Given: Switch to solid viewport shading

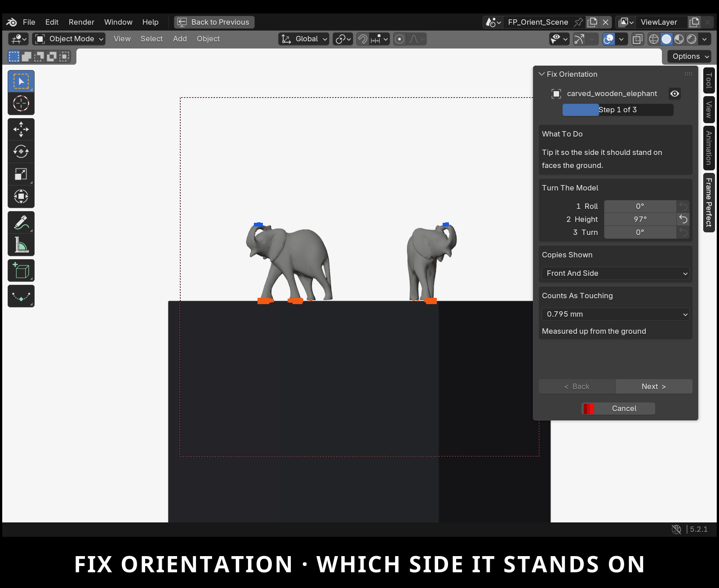Looking at the screenshot, I should pos(666,39).
